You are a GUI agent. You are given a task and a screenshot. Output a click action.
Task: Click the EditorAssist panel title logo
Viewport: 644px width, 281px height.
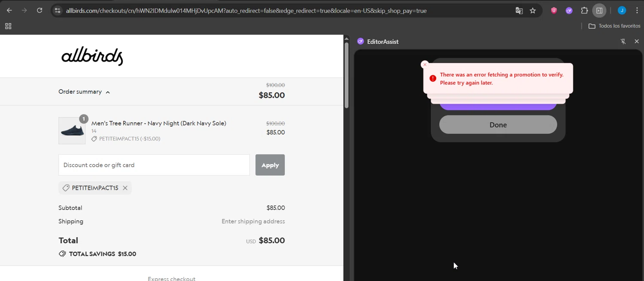click(x=361, y=42)
